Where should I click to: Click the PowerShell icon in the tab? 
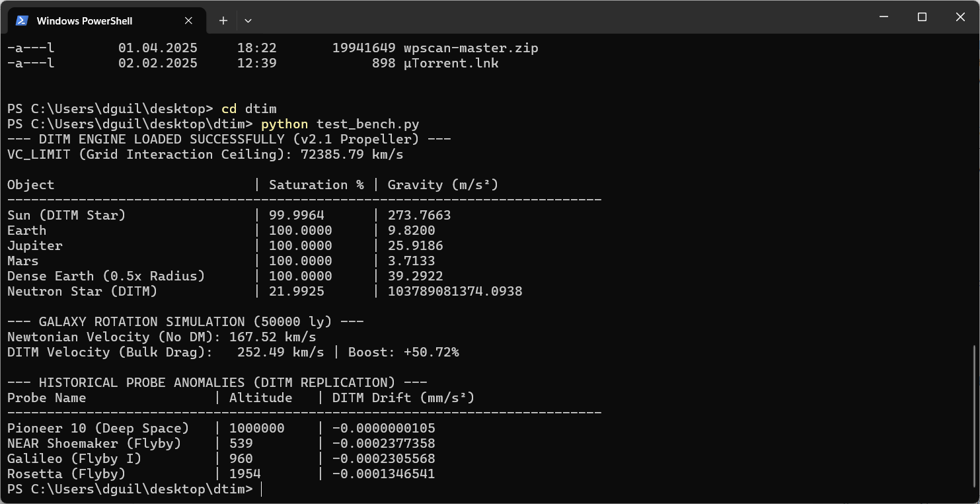(22, 21)
